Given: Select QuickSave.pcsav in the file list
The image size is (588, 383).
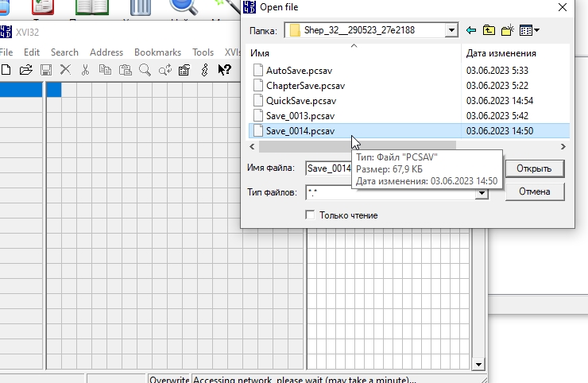Looking at the screenshot, I should pos(301,101).
